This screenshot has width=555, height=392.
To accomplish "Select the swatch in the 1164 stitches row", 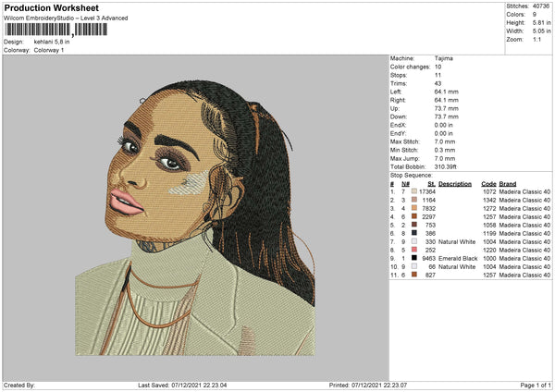I will coord(414,200).
